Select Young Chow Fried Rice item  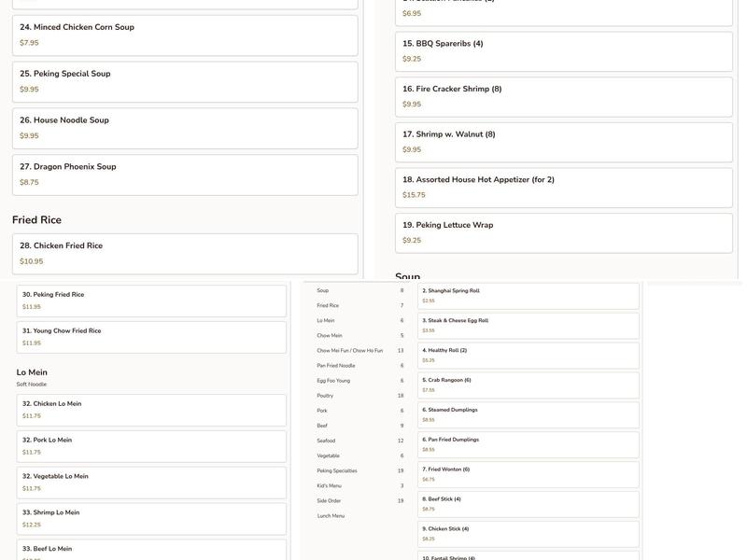(x=151, y=337)
